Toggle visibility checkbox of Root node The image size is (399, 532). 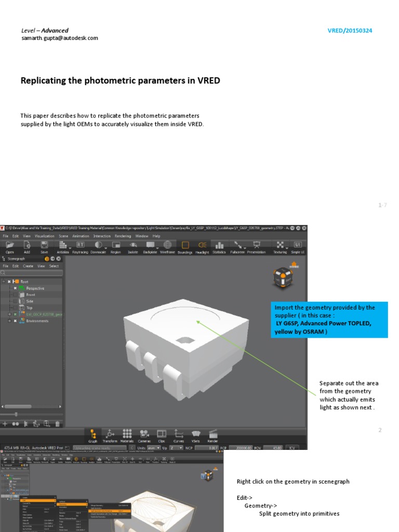point(9,282)
